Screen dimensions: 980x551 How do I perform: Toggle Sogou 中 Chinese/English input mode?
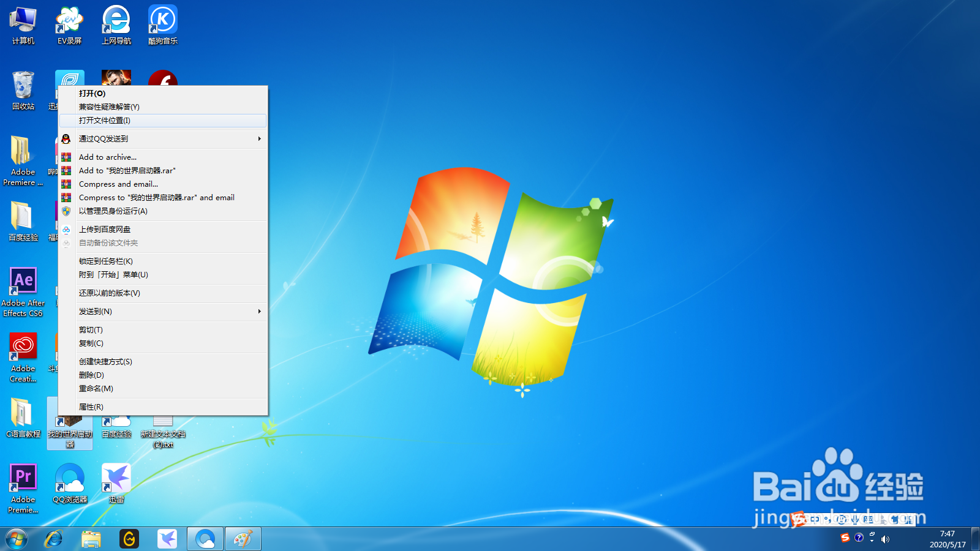[815, 519]
